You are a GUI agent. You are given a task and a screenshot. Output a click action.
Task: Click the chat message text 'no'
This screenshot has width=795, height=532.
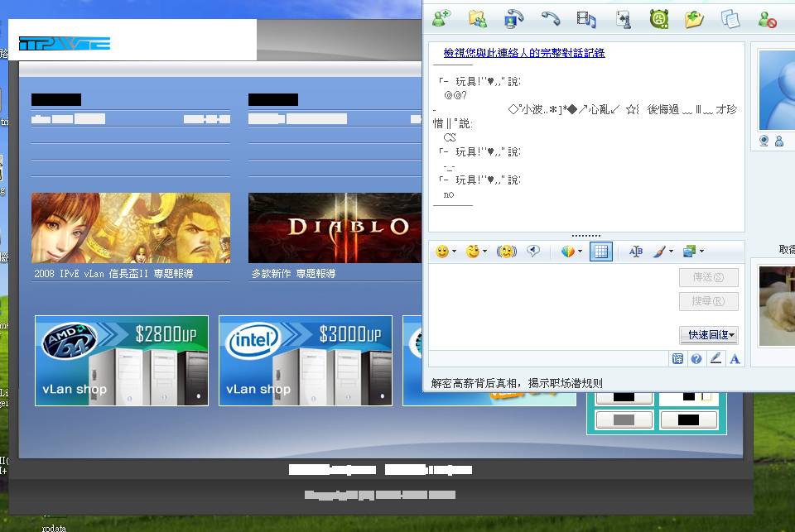pos(449,194)
